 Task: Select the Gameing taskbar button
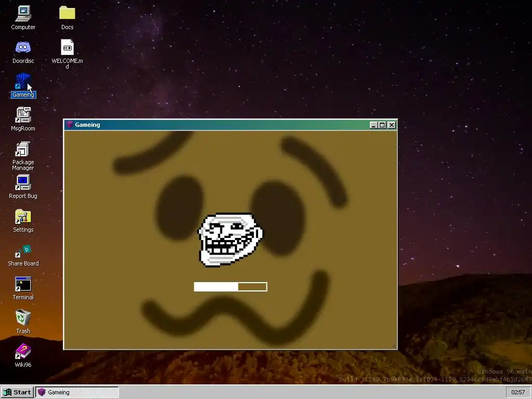(x=77, y=392)
